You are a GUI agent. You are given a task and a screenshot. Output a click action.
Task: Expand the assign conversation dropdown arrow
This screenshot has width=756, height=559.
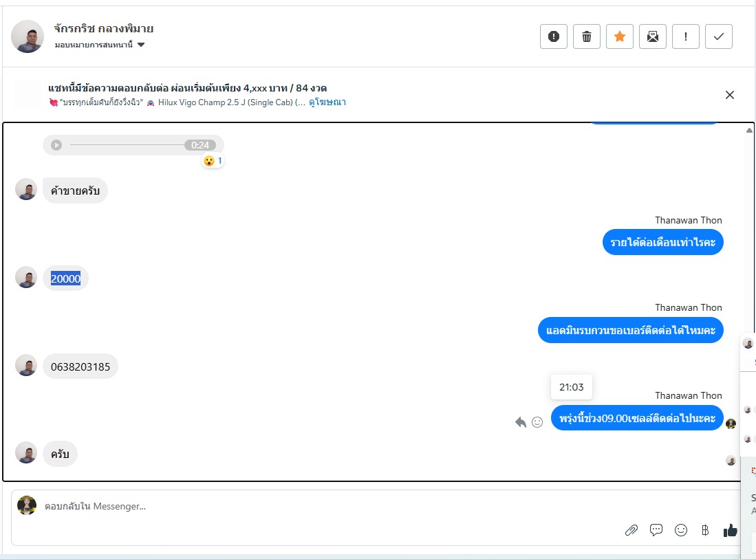pyautogui.click(x=141, y=45)
